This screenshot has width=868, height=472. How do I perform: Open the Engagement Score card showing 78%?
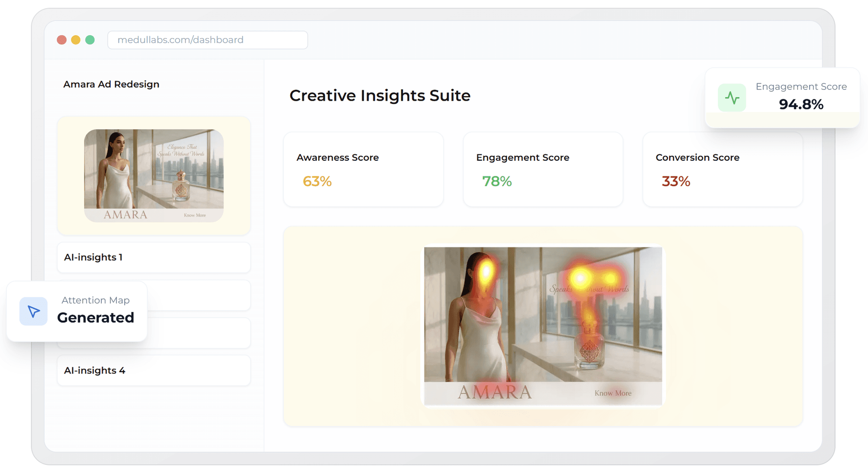pyautogui.click(x=542, y=169)
